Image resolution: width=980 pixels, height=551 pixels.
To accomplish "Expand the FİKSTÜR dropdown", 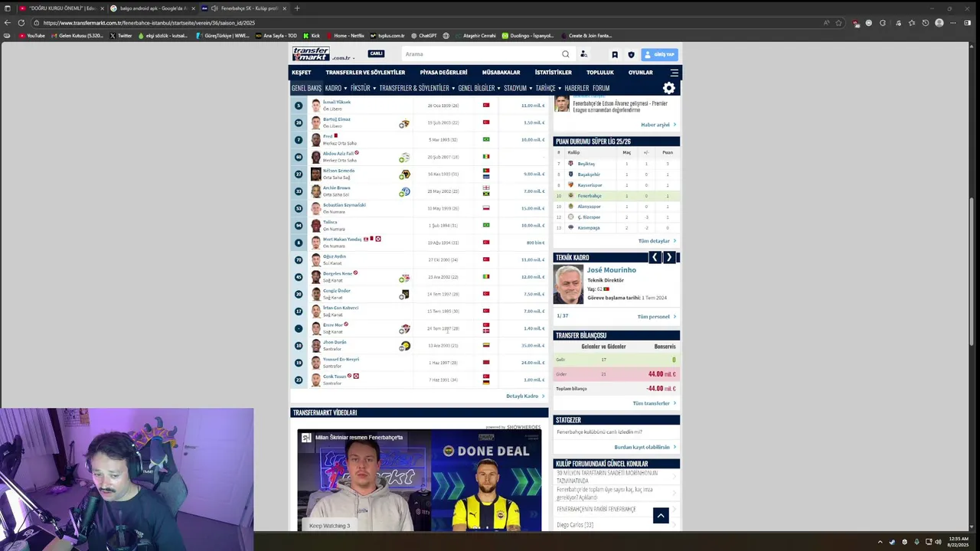I will click(362, 88).
